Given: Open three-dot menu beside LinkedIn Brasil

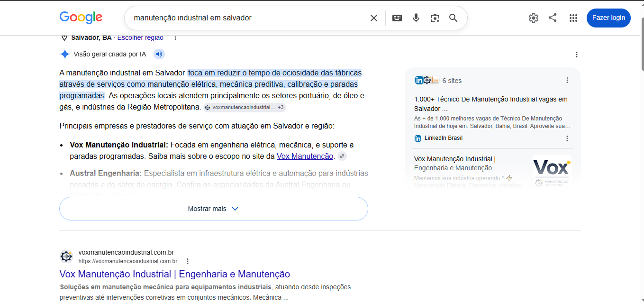Looking at the screenshot, I should [x=567, y=138].
